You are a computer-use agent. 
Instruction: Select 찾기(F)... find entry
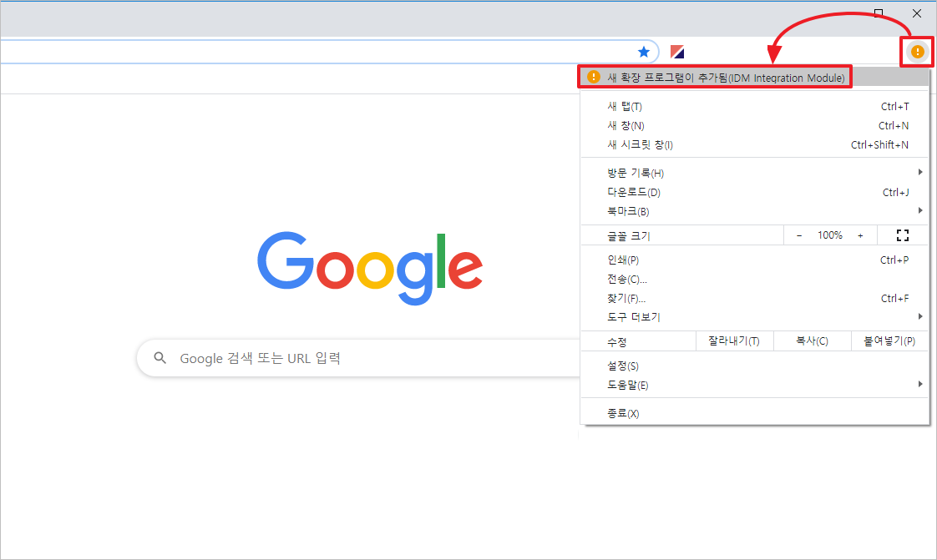coord(755,298)
